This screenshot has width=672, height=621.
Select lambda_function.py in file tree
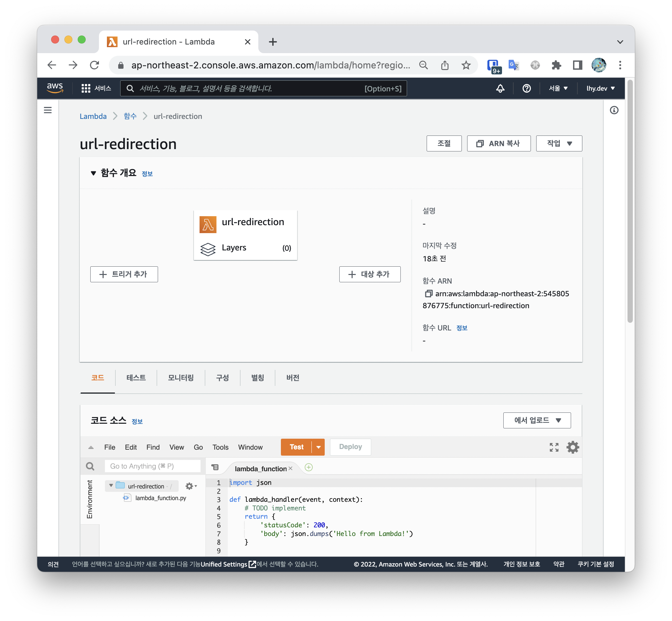[161, 498]
